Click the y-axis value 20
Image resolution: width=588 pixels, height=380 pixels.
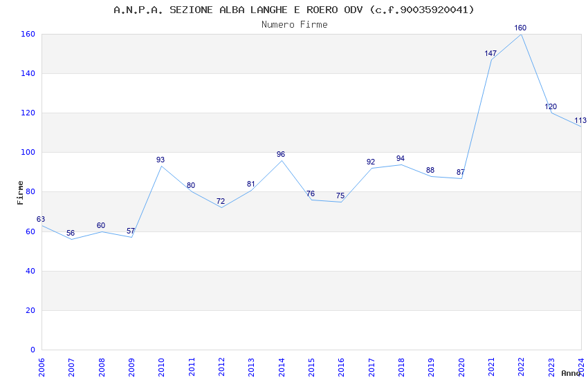[x=30, y=310]
